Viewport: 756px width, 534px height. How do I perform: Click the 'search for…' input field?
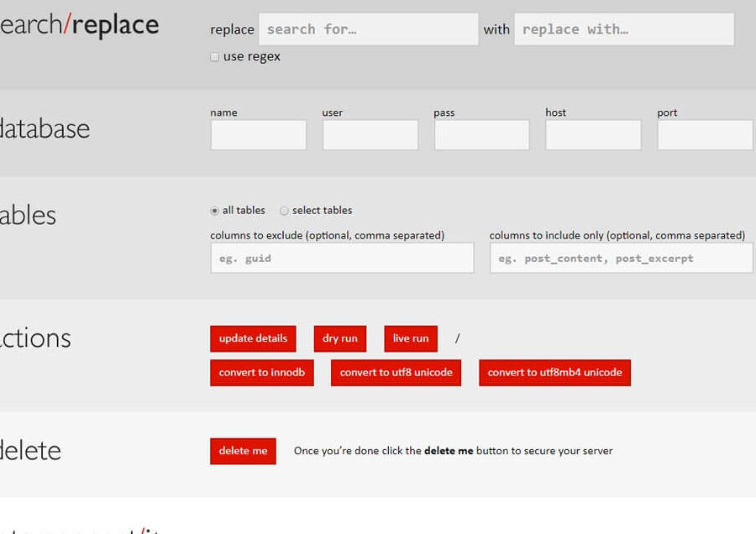[x=369, y=29]
